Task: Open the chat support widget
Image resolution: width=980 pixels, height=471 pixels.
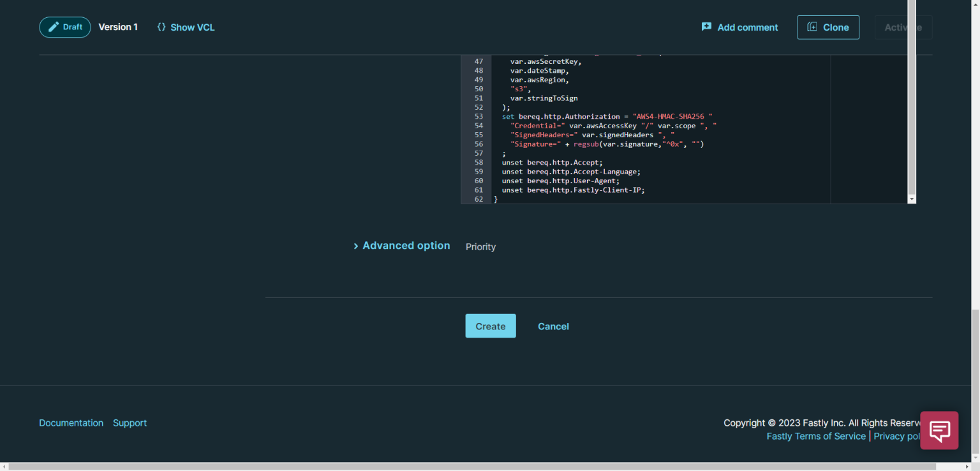Action: point(939,431)
